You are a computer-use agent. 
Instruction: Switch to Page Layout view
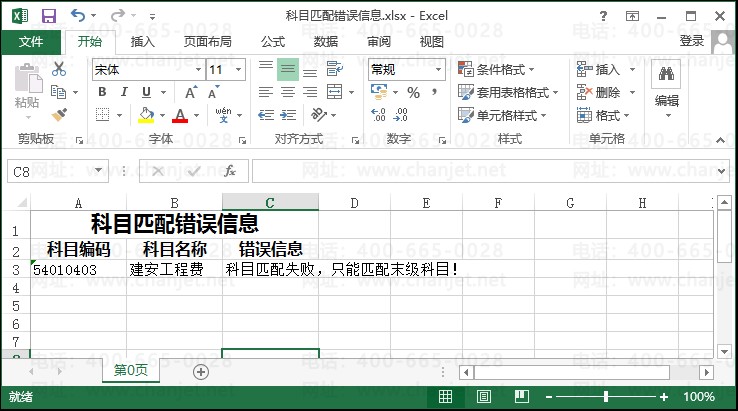(x=484, y=397)
